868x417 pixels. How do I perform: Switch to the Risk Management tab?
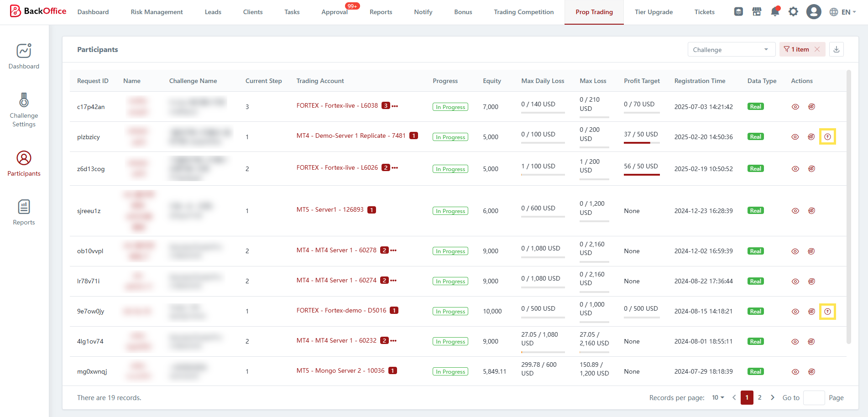[x=157, y=12]
